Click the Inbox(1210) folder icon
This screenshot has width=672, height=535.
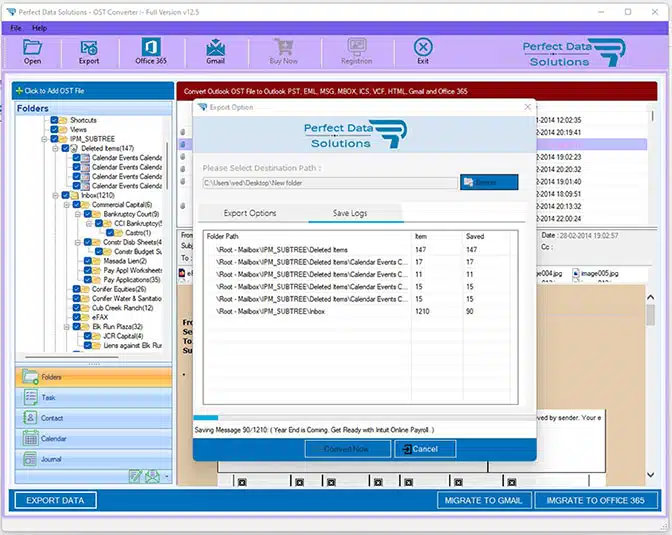(74, 195)
